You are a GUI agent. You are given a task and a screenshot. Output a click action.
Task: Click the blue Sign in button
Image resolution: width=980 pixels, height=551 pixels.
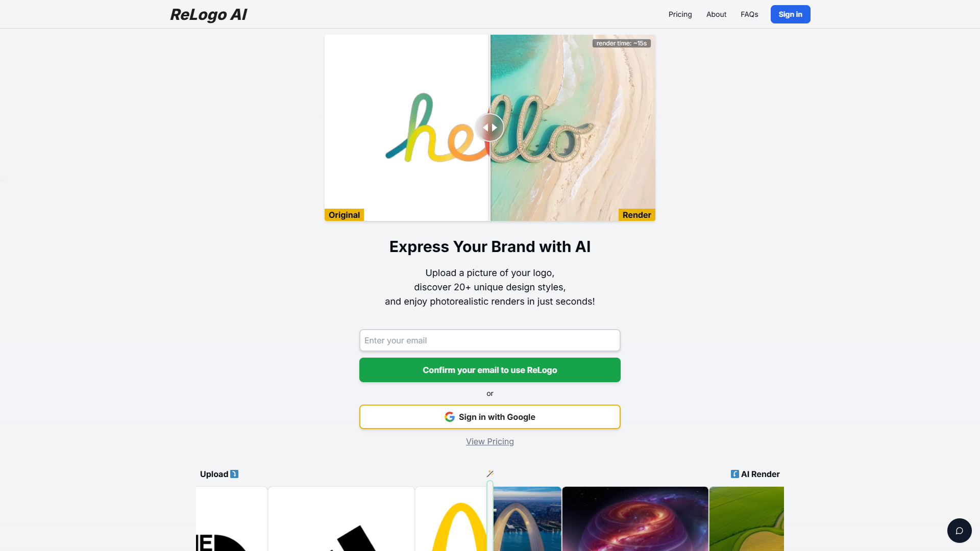[x=790, y=14]
